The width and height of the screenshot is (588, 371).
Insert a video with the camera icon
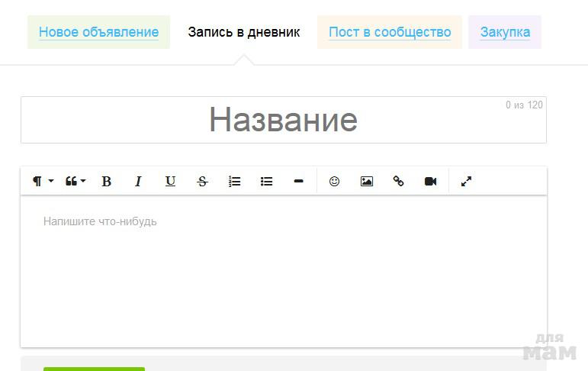(430, 182)
